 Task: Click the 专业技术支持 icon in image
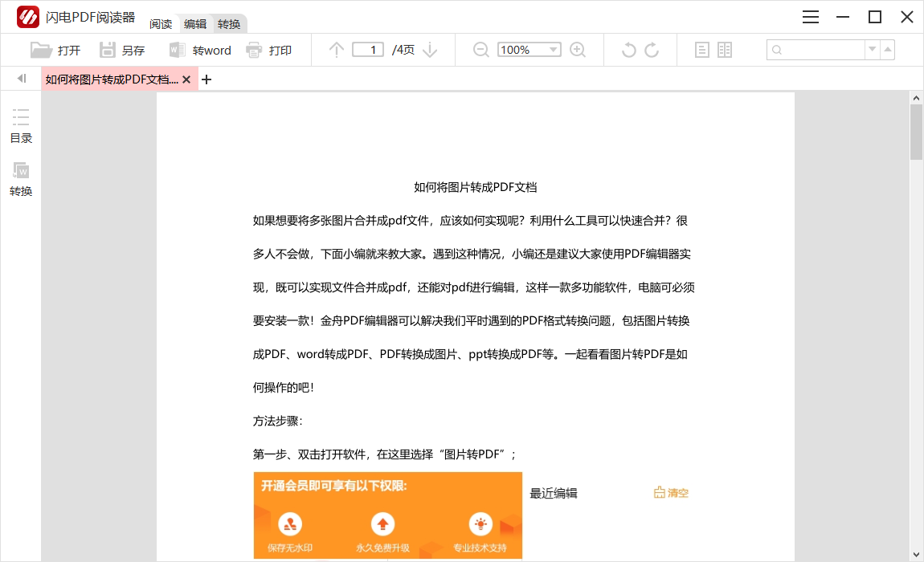coord(480,523)
